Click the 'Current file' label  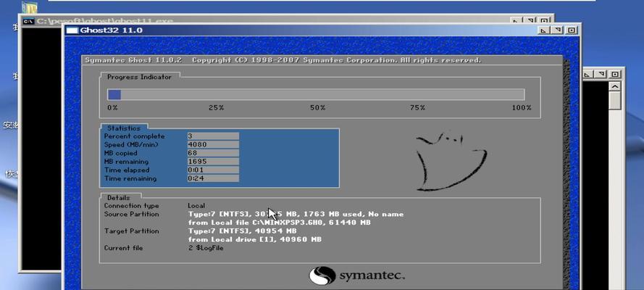[x=123, y=248]
